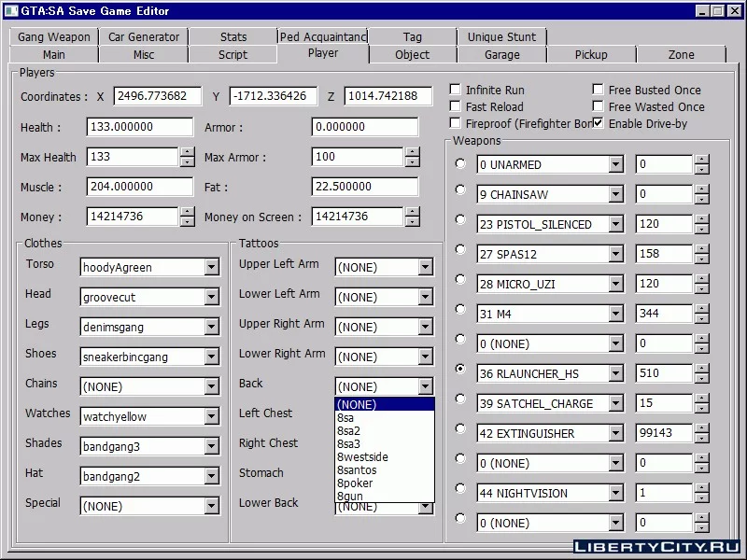This screenshot has width=747, height=560.
Task: Decrease the SPAS12 ammo count stepper
Action: (702, 259)
